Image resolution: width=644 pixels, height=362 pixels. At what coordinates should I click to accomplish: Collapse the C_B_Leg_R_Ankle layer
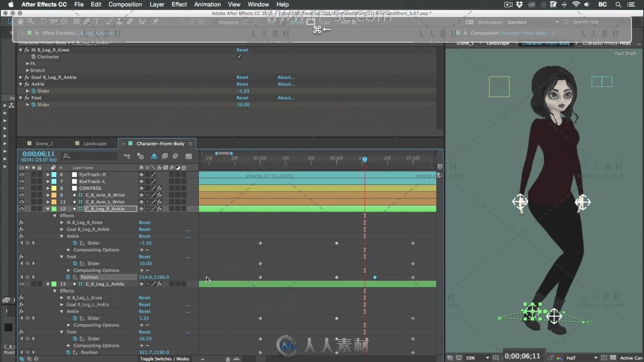(48, 209)
